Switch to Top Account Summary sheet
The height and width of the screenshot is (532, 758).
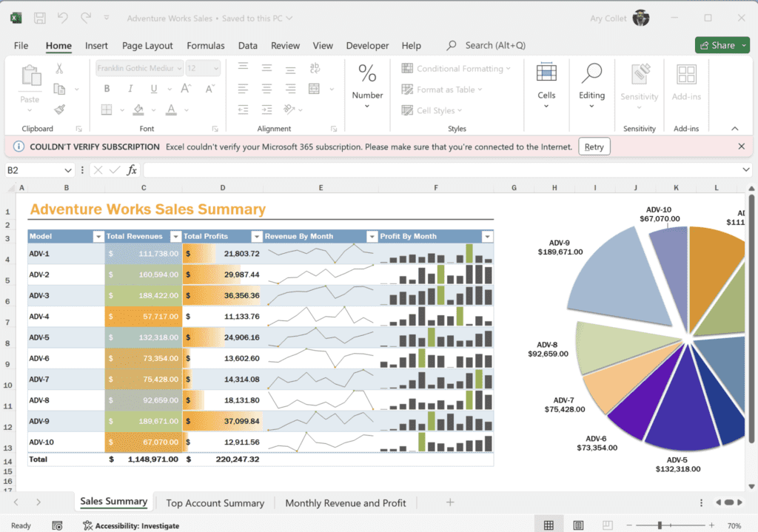(215, 503)
